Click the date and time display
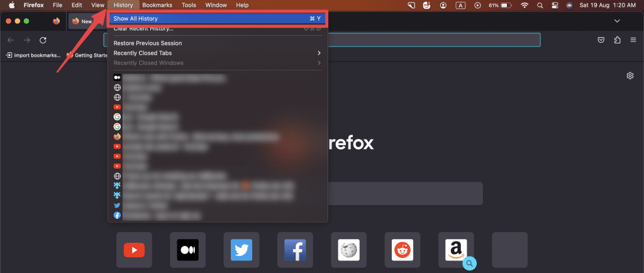This screenshot has height=273, width=644. (609, 5)
